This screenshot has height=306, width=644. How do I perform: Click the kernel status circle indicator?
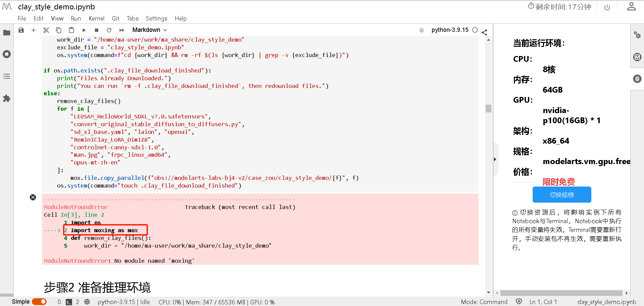[475, 30]
